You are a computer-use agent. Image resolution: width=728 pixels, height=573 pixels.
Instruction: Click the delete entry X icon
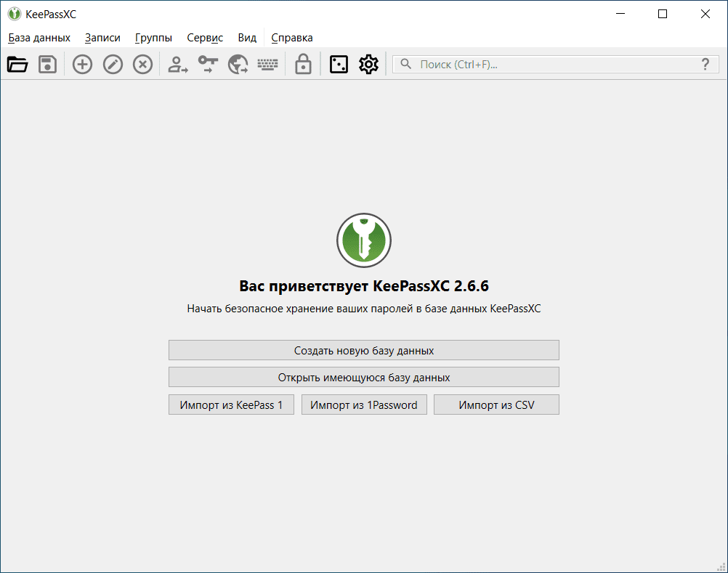tap(142, 65)
